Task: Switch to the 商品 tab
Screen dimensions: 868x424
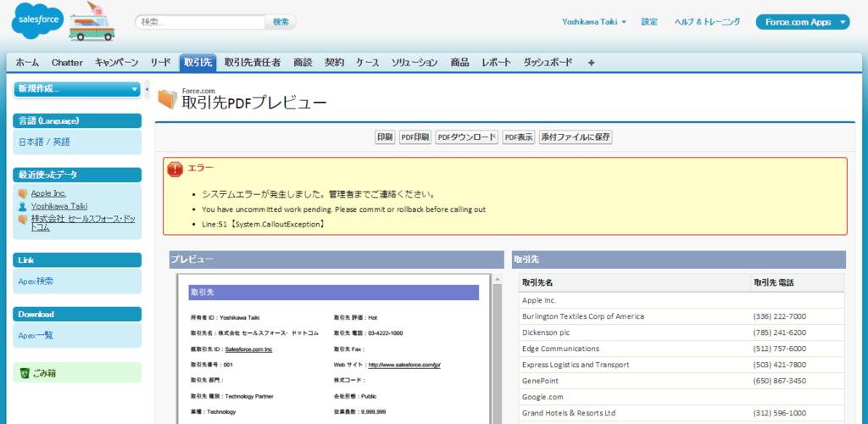Action: coord(459,63)
